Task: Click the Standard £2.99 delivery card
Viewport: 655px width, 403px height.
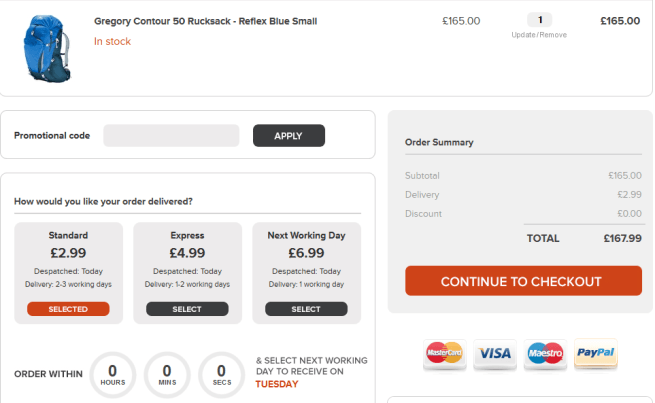Action: tap(69, 273)
